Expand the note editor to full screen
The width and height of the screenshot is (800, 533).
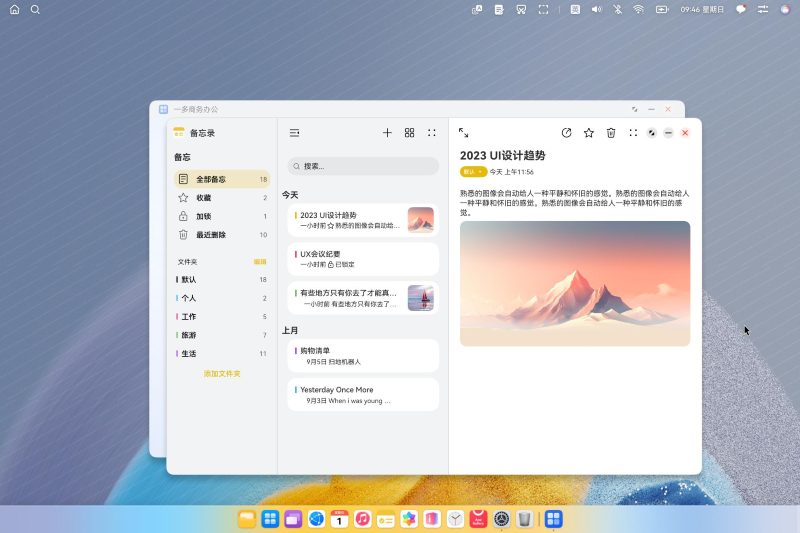(463, 133)
